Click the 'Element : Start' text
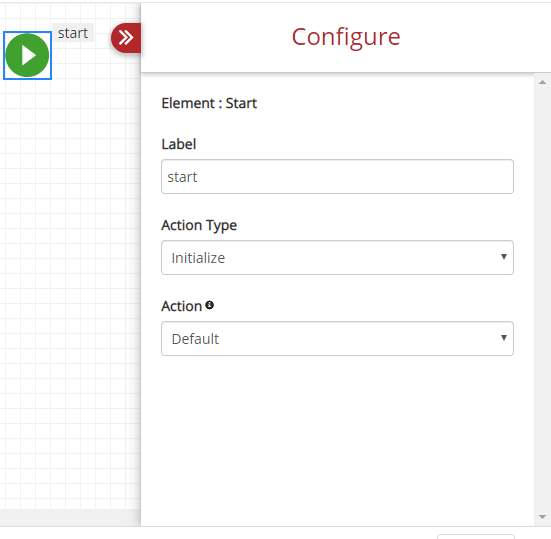This screenshot has height=539, width=551. (x=209, y=103)
